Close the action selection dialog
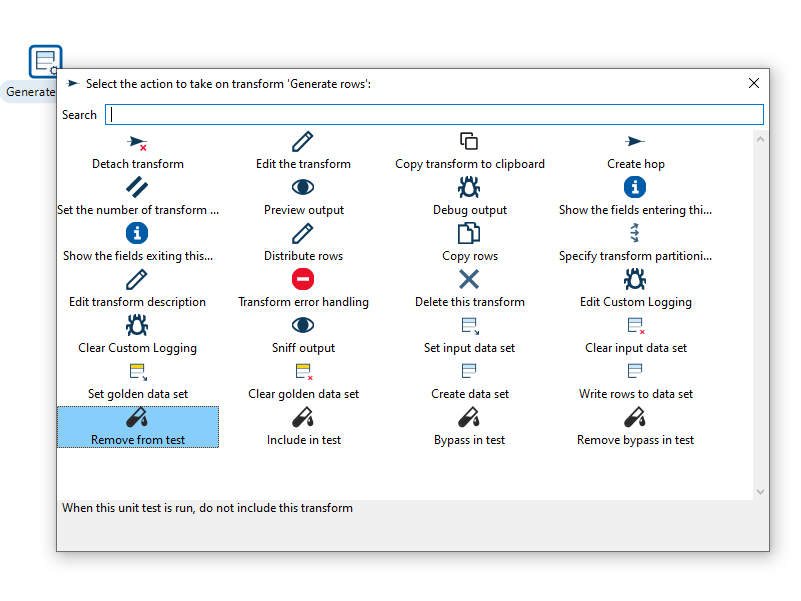The height and width of the screenshot is (601, 801). point(754,83)
